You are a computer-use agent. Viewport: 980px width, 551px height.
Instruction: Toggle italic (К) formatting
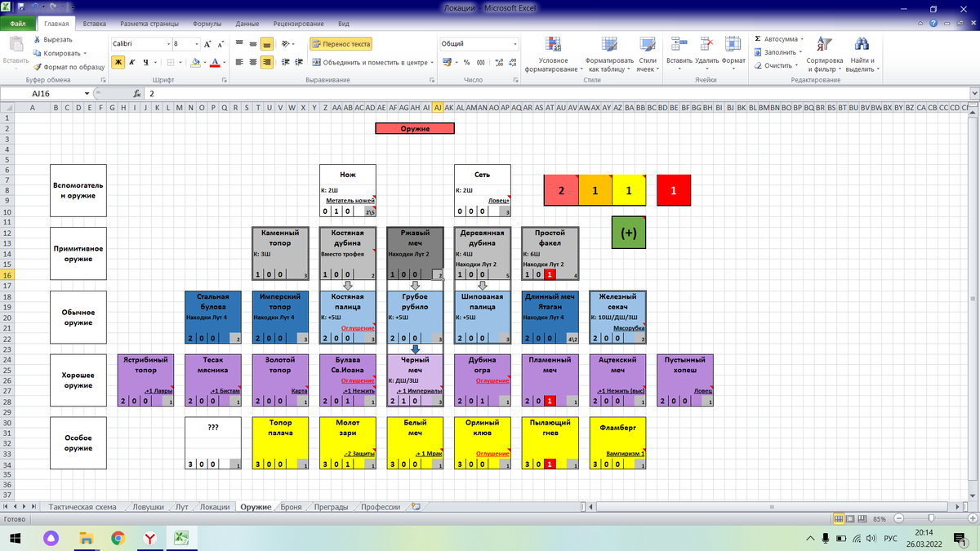click(131, 62)
